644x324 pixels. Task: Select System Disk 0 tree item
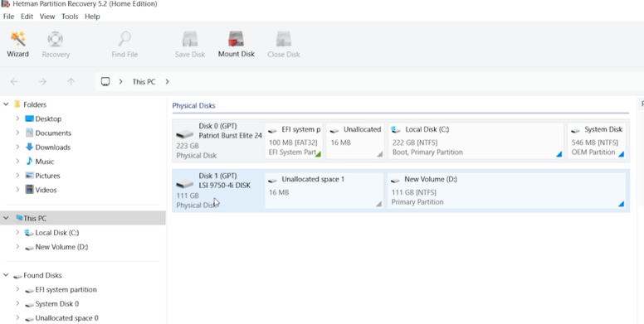tap(51, 303)
